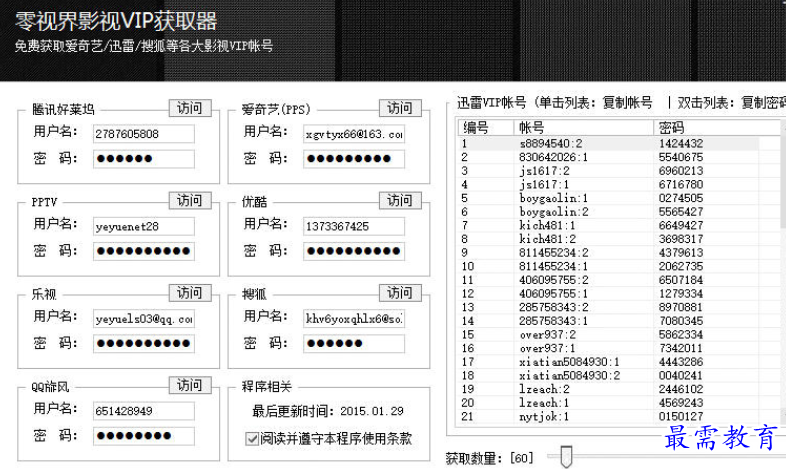Viewport: 786px width, 469px height.
Task: Select account nytjok:1 row
Action: [x=609, y=416]
